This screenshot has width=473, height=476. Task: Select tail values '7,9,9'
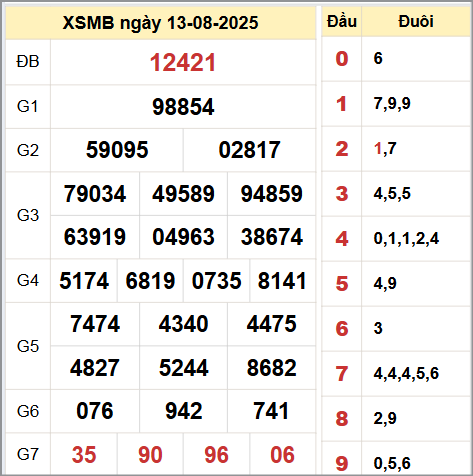coord(392,104)
